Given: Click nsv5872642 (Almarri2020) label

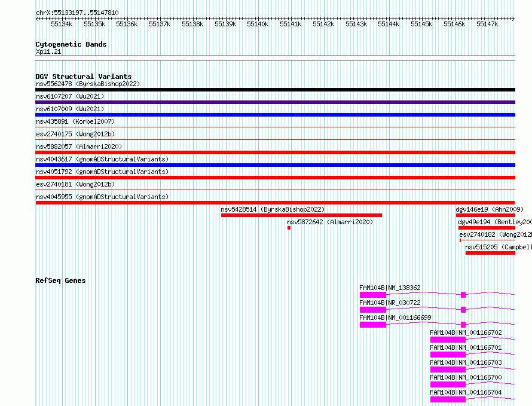Looking at the screenshot, I should point(330,222).
